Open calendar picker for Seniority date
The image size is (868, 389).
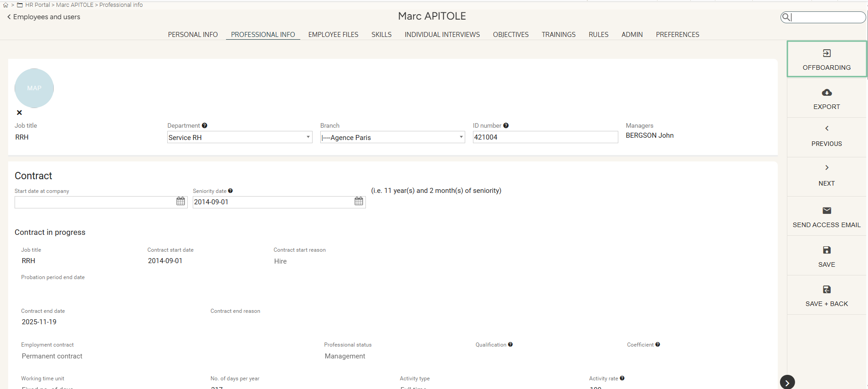(359, 202)
